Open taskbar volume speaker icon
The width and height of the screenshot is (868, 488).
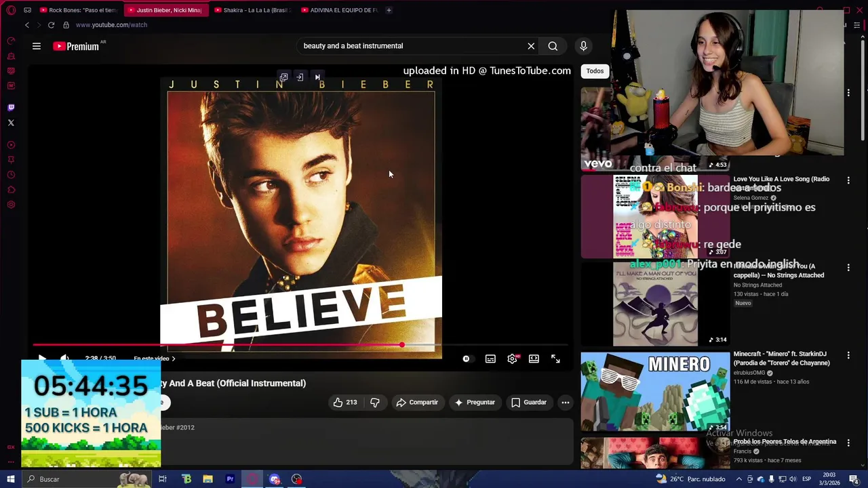[x=792, y=479]
